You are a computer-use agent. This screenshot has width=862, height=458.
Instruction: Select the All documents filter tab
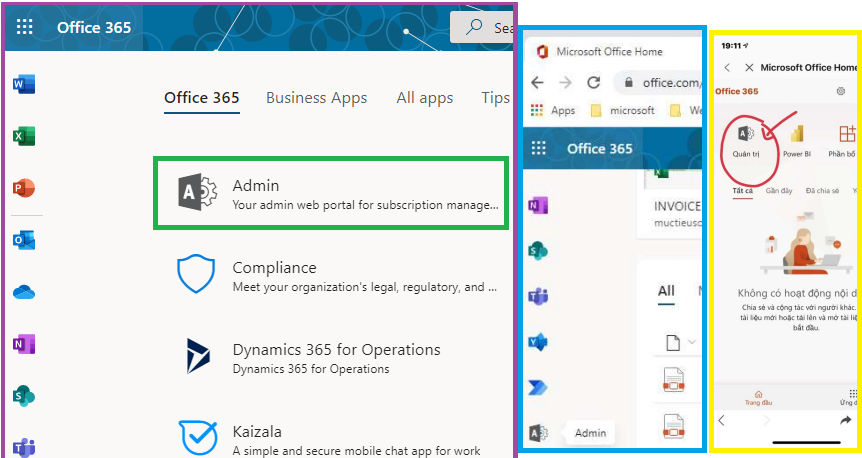click(666, 291)
